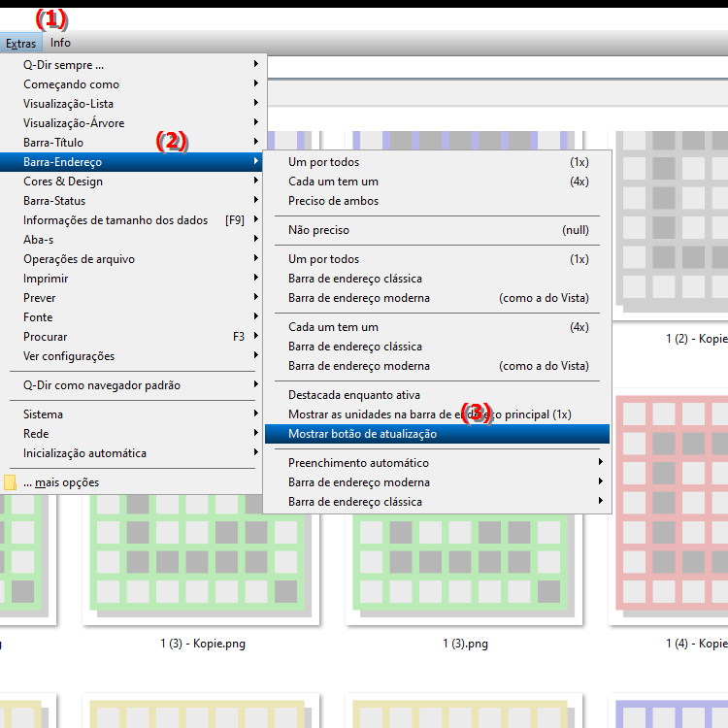Select Não preciso (null) option

pos(437,230)
